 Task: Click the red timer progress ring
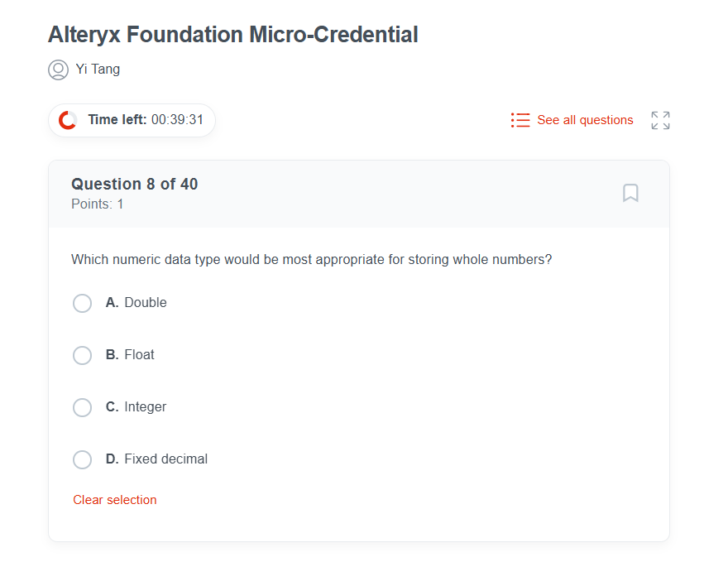(x=68, y=120)
